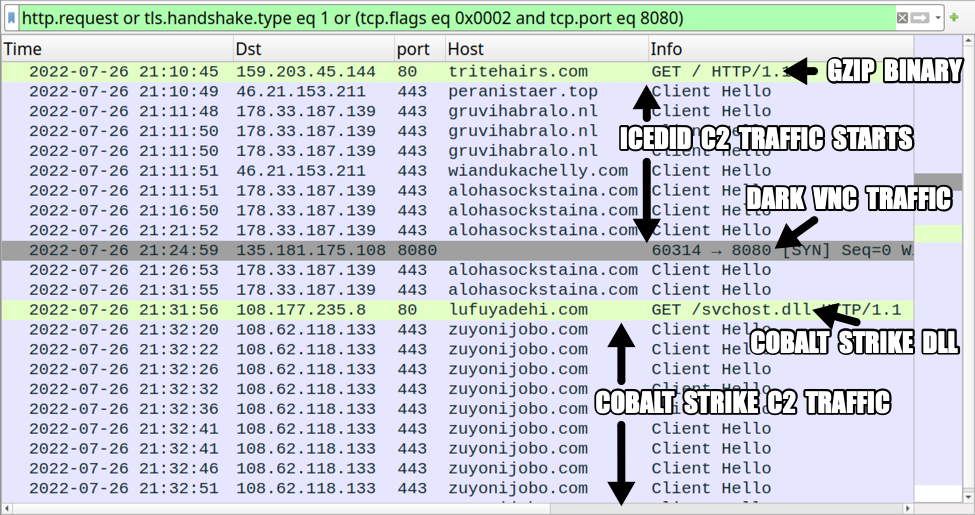Viewport: 975px width, 515px height.
Task: Open the display filter bookmark menu
Action: click(x=11, y=18)
